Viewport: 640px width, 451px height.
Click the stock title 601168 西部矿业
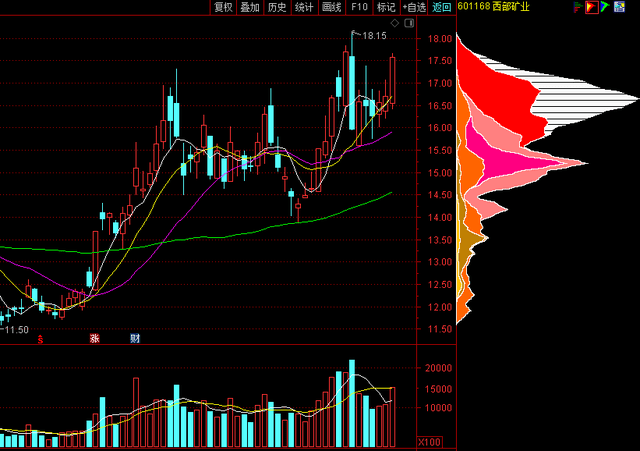coord(493,7)
